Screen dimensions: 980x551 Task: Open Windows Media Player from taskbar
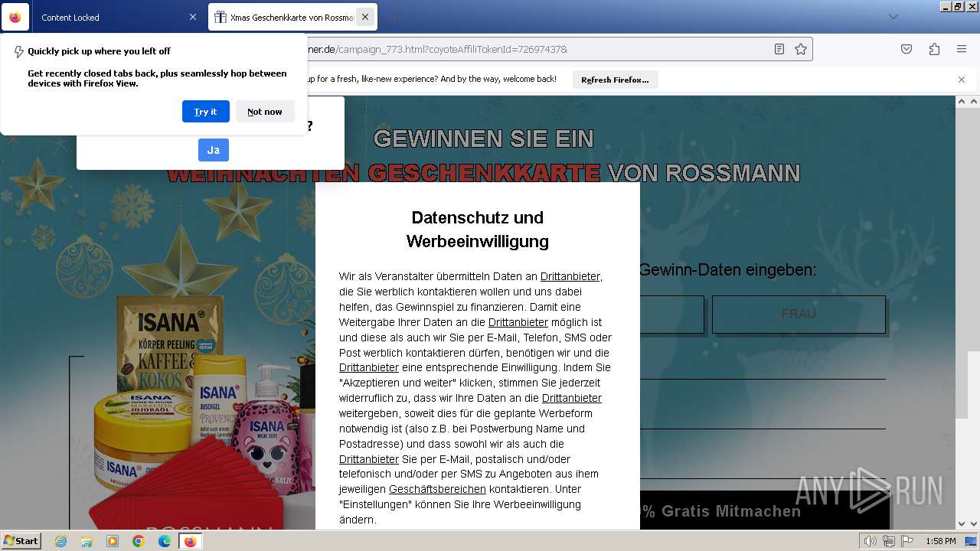point(113,541)
